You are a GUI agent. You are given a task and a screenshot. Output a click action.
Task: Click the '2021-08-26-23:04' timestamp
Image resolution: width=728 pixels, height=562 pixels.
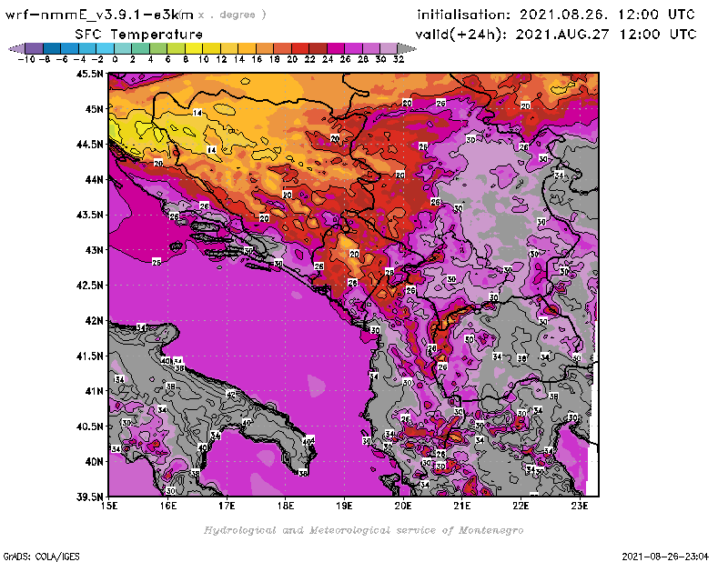[x=665, y=557]
